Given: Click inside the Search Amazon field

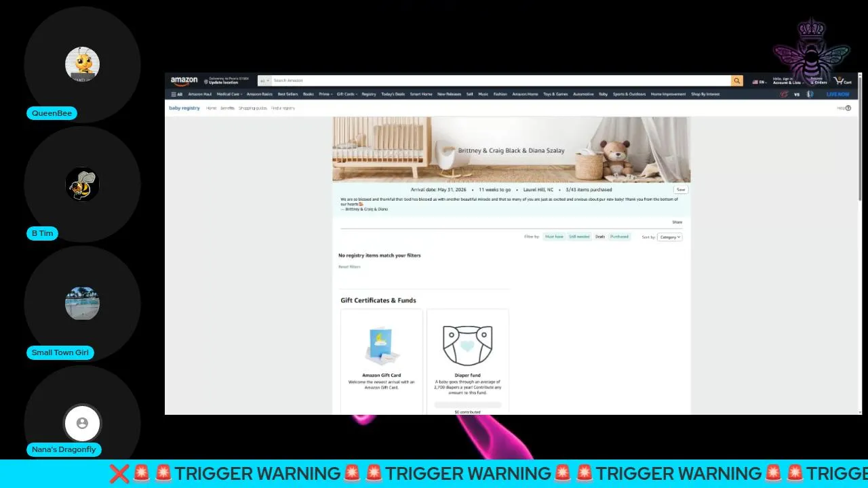Looking at the screenshot, I should click(500, 81).
